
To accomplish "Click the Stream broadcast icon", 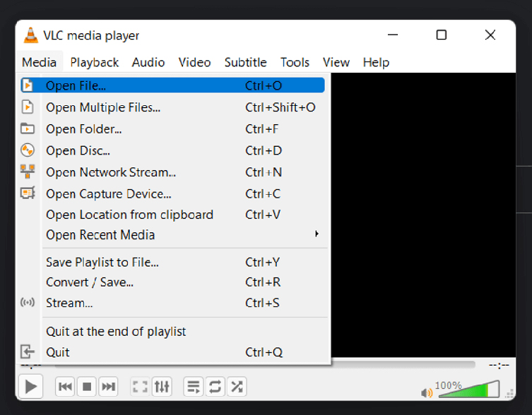I will (28, 302).
